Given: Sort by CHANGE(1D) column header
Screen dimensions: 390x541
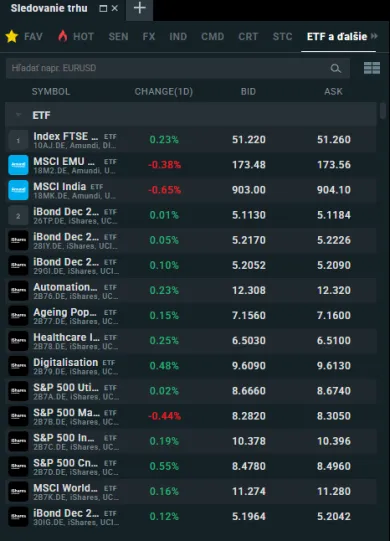Looking at the screenshot, I should click(164, 91).
